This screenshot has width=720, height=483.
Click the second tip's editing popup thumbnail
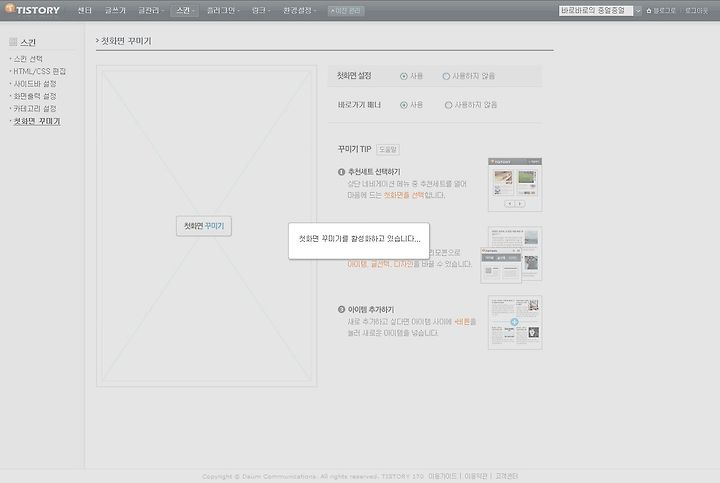(501, 265)
